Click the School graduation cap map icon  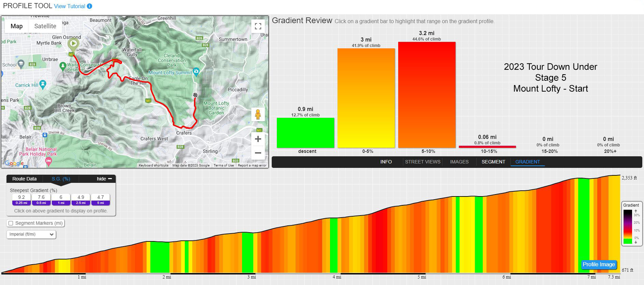pos(21,64)
